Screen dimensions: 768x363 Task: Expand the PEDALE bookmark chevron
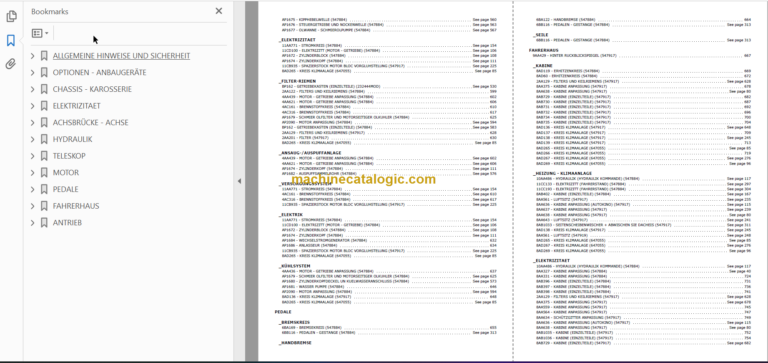click(32, 189)
